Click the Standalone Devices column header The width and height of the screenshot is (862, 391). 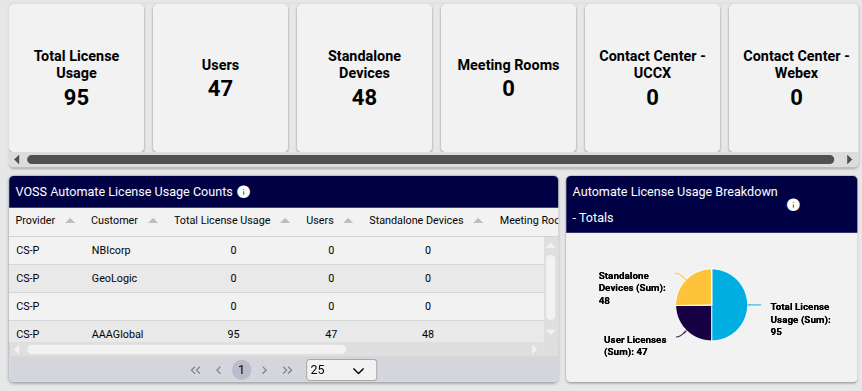[x=416, y=221]
